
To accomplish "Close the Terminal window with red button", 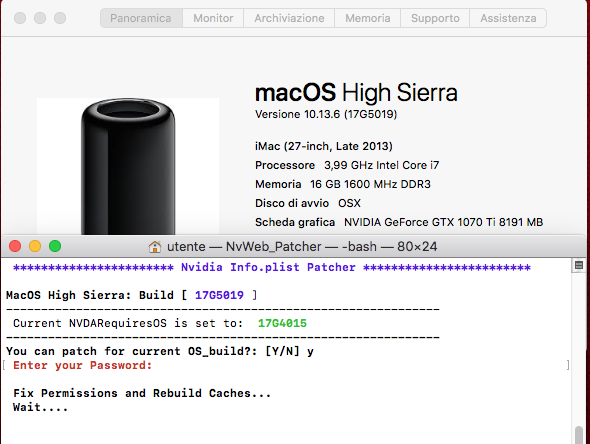I will [15, 246].
